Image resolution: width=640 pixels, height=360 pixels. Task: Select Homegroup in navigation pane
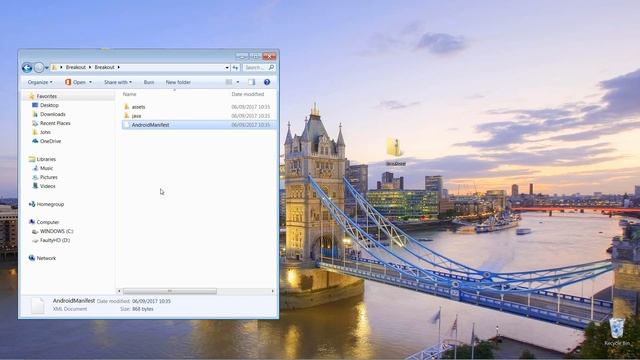click(x=50, y=204)
